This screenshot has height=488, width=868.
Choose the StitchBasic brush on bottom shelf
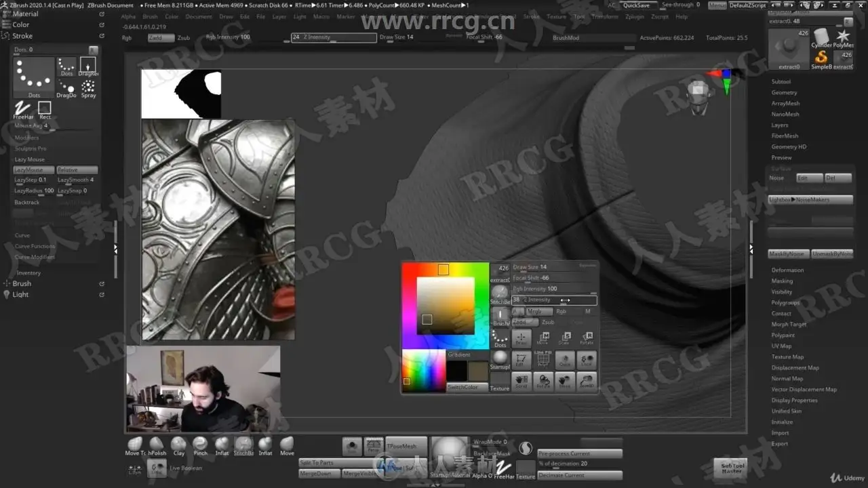[243, 446]
